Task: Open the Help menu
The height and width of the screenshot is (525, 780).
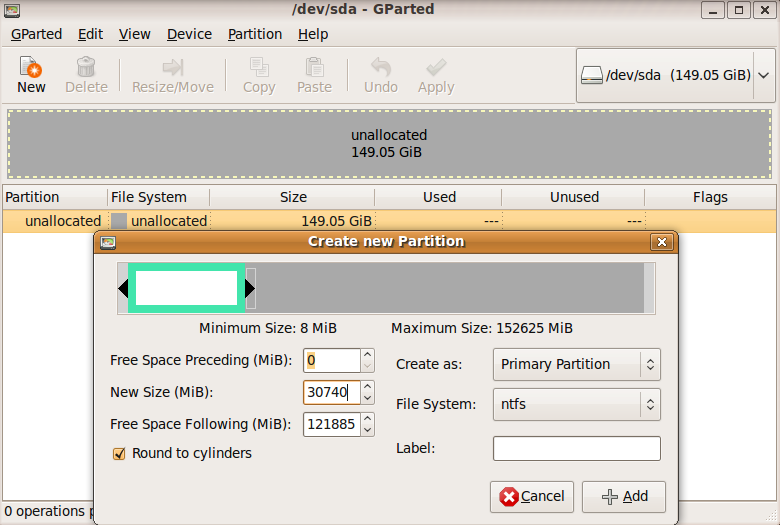Action: pyautogui.click(x=313, y=34)
